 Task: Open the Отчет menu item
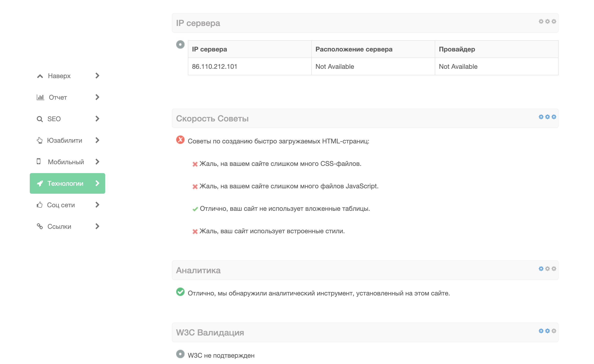58,97
